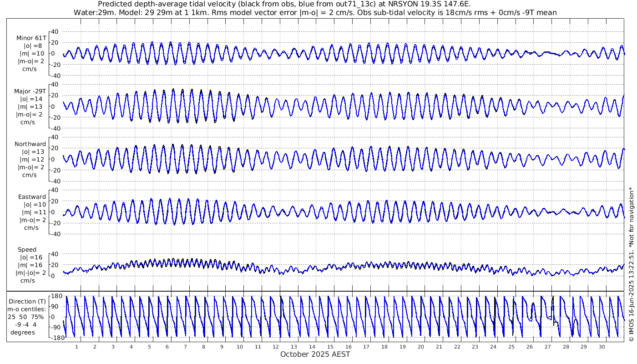Click the 180 tick on Direction axis
Screen dimensions: 637x364
click(56, 296)
